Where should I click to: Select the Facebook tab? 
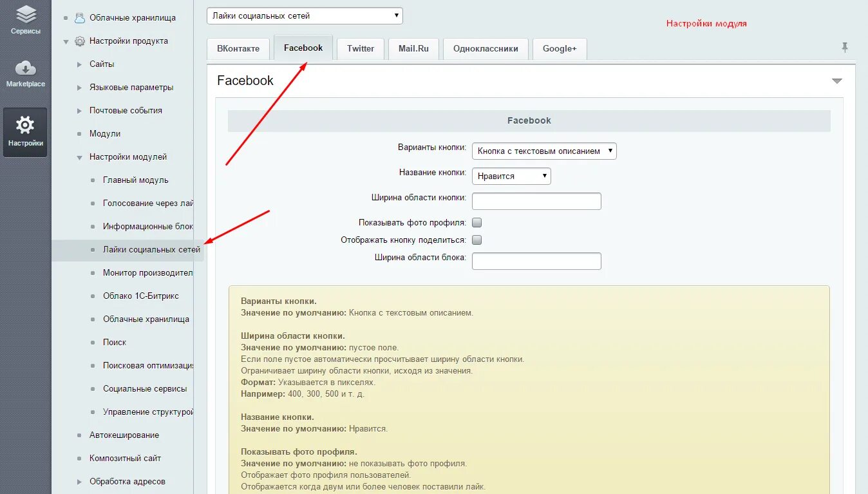coord(303,48)
